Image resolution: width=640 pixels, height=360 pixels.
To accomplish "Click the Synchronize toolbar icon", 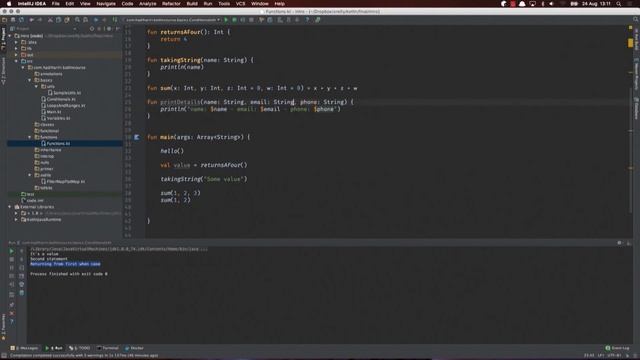I will pos(21,20).
